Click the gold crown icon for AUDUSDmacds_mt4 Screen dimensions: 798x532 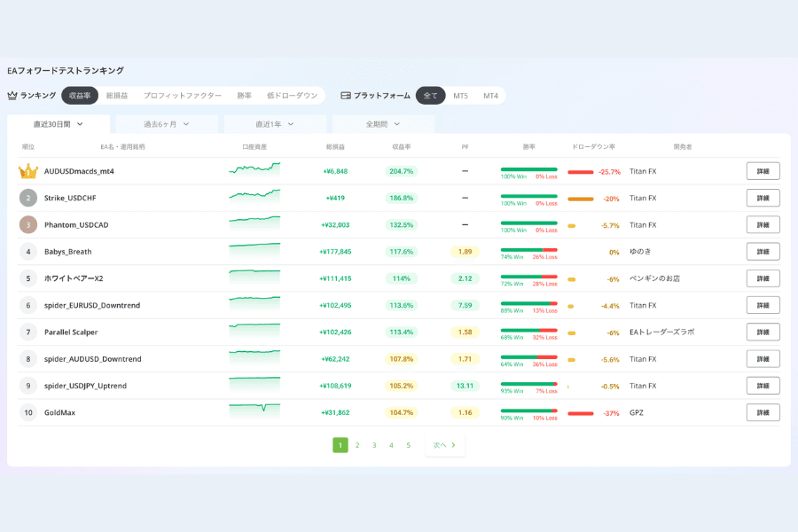(x=28, y=171)
